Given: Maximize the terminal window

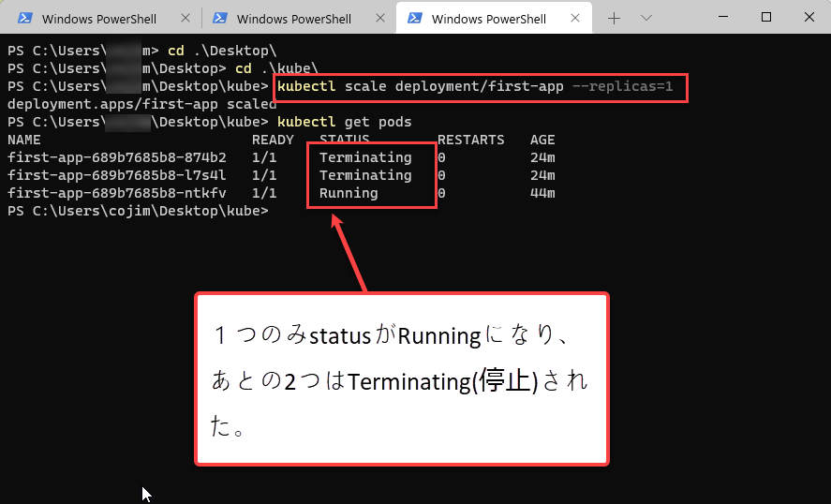Looking at the screenshot, I should (x=765, y=17).
